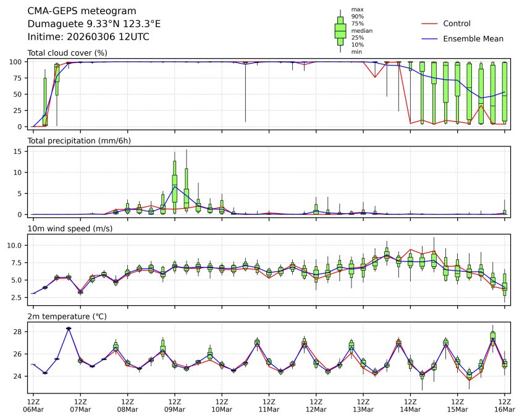Click the 12Z 16Mar x-axis tick label

pyautogui.click(x=505, y=405)
